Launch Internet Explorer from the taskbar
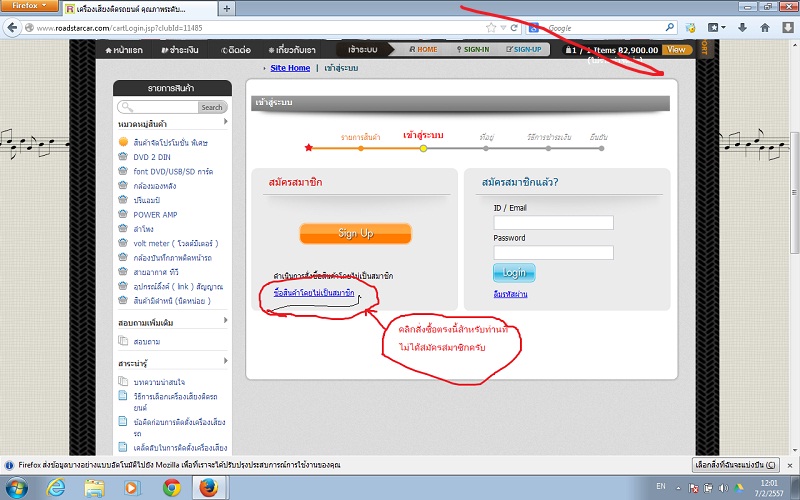 pyautogui.click(x=58, y=487)
